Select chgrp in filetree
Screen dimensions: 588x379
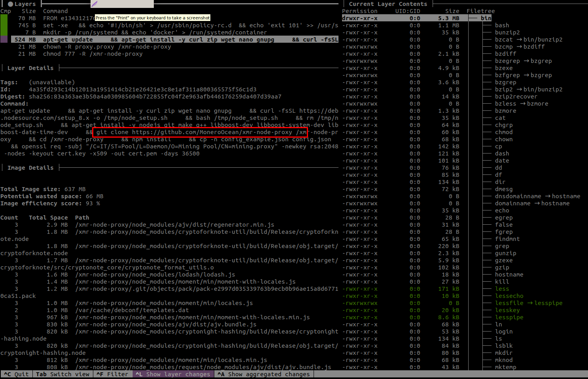point(504,125)
